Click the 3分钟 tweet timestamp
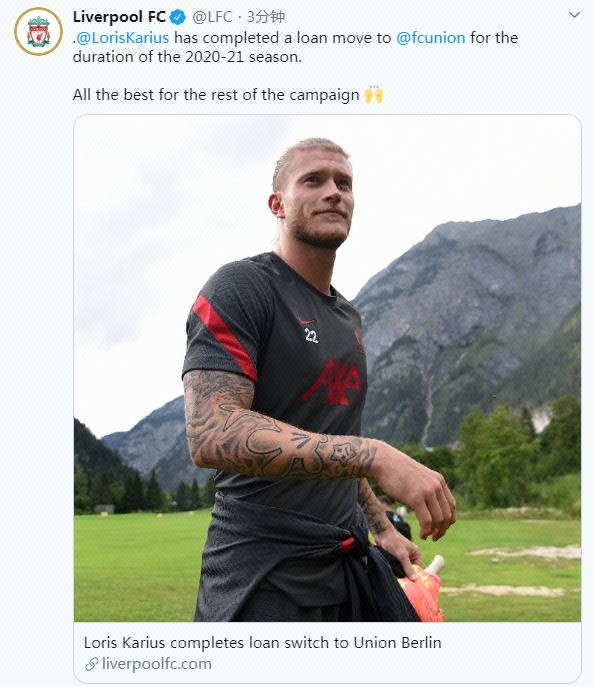Screen dimensions: 594x687 pos(266,17)
